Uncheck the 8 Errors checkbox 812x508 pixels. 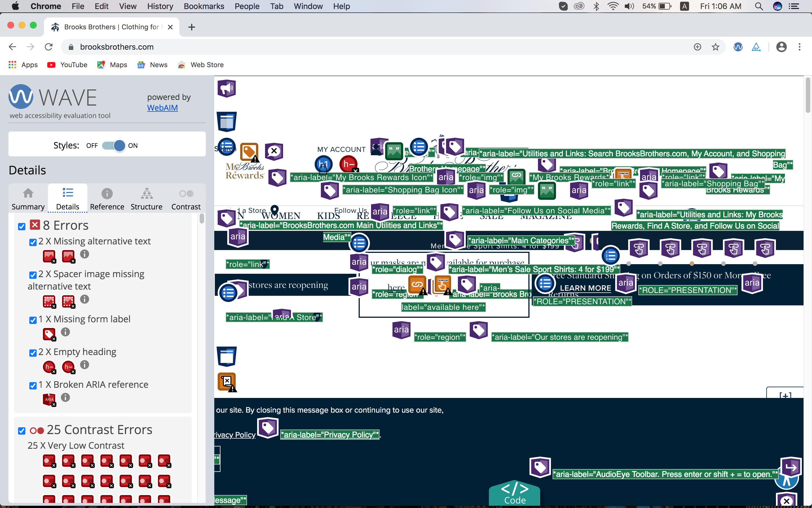tap(22, 226)
